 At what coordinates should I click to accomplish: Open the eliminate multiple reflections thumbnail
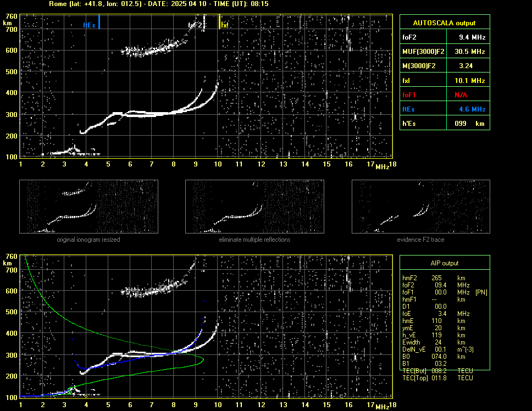[254, 207]
